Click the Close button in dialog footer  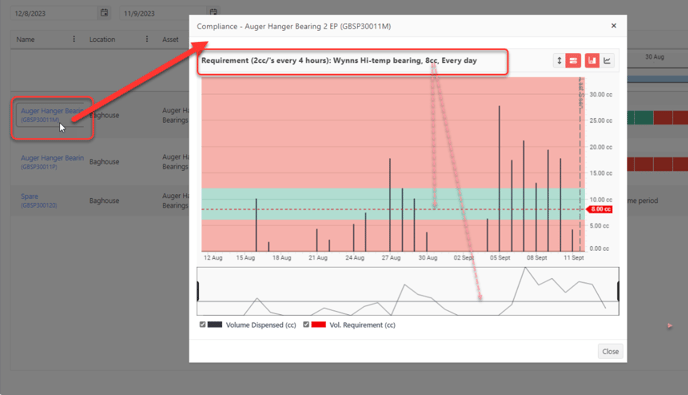click(610, 351)
